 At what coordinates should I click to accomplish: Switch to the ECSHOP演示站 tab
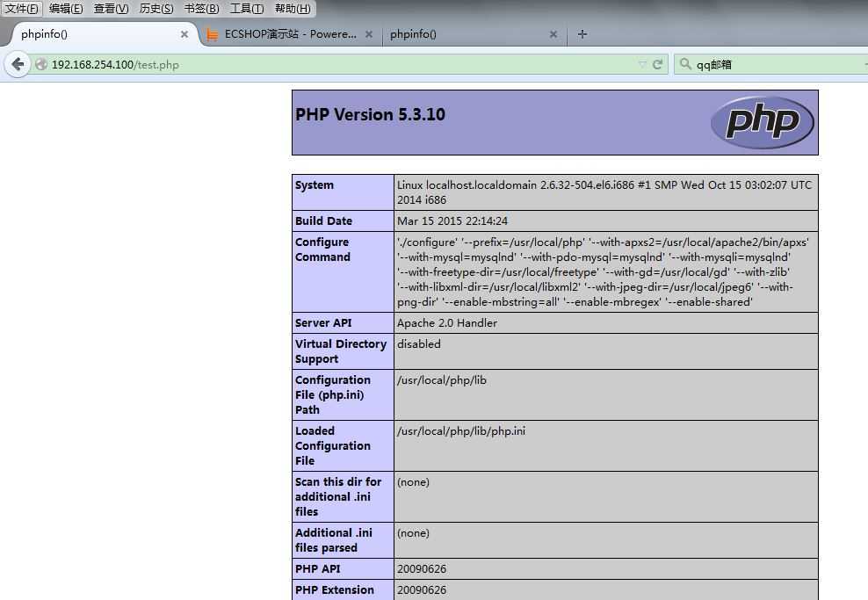(290, 34)
